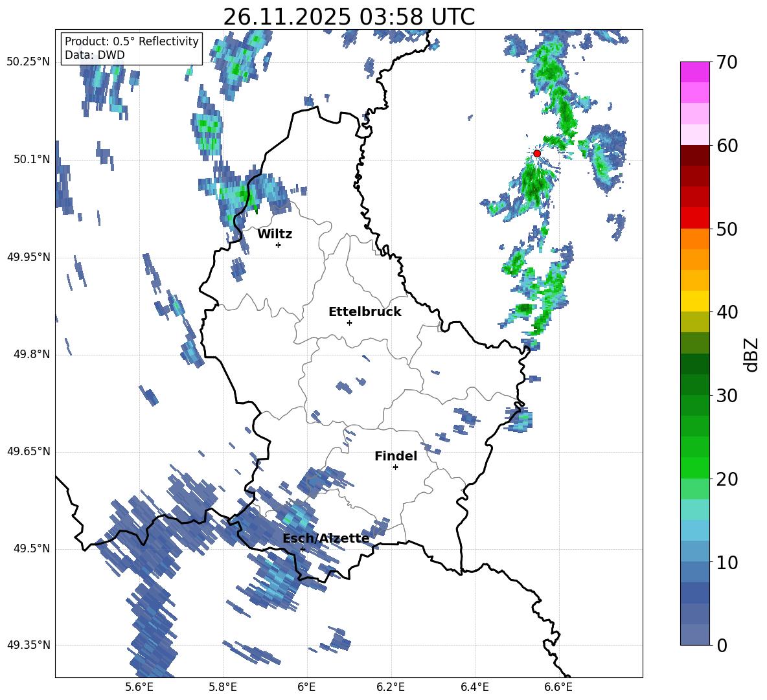This screenshot has height=700, width=767.
Task: Click the colorbar tick label 40
Action: point(727,312)
